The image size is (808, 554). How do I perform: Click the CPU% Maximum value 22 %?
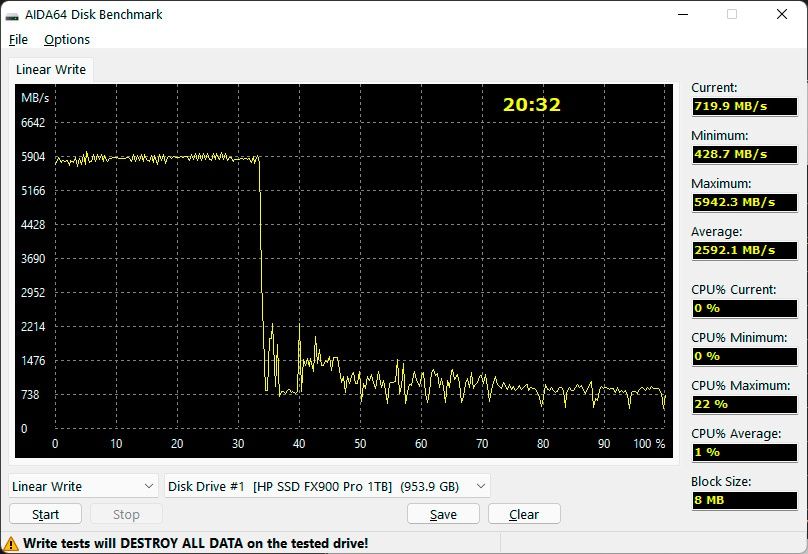744,404
